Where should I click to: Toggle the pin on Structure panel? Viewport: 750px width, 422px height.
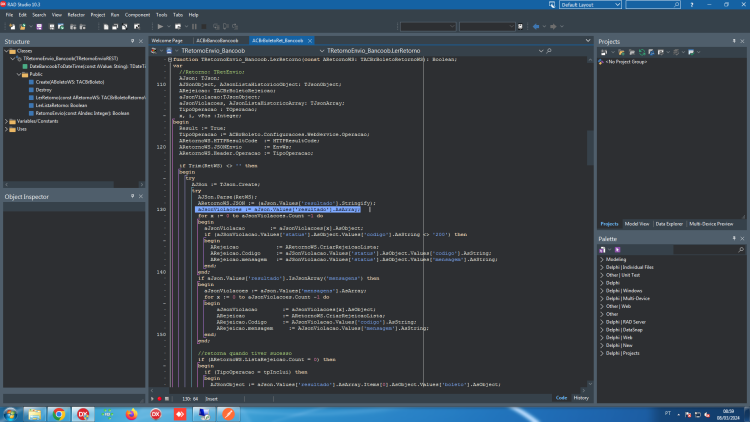pyautogui.click(x=132, y=42)
